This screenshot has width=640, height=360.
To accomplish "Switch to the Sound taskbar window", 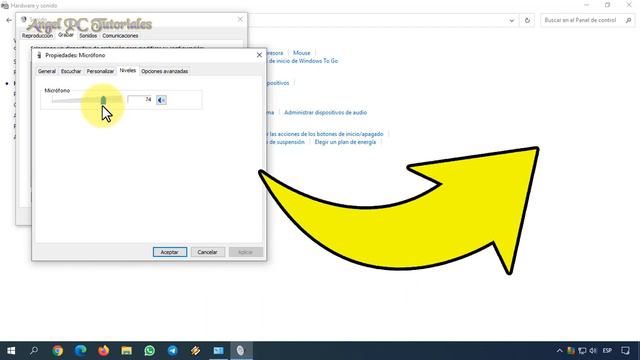I will coord(241,351).
